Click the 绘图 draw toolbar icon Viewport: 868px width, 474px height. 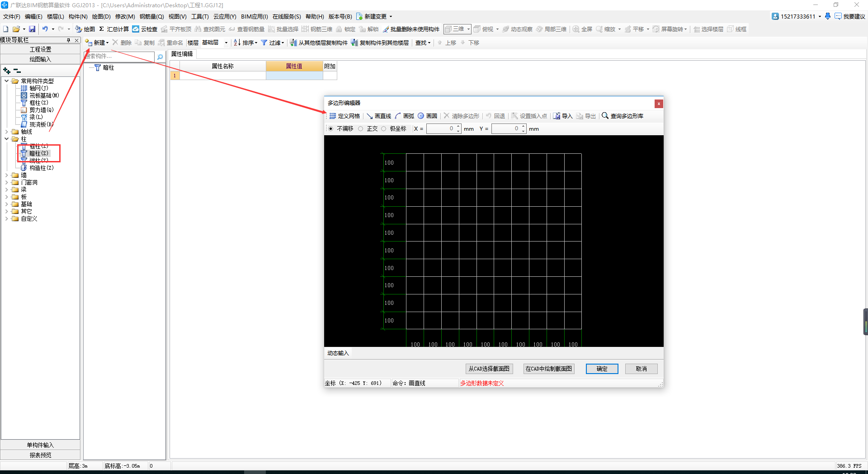85,29
